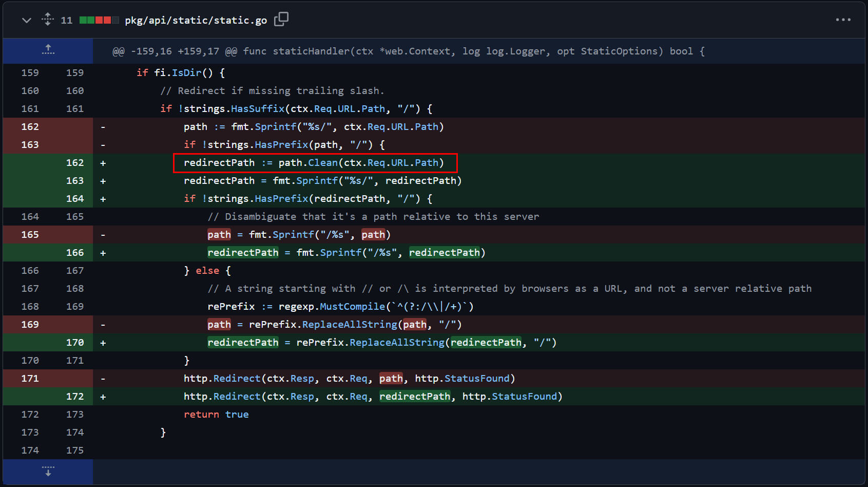Collapse the static.go diff with the chevron
Image resolution: width=868 pixels, height=487 pixels.
(26, 20)
